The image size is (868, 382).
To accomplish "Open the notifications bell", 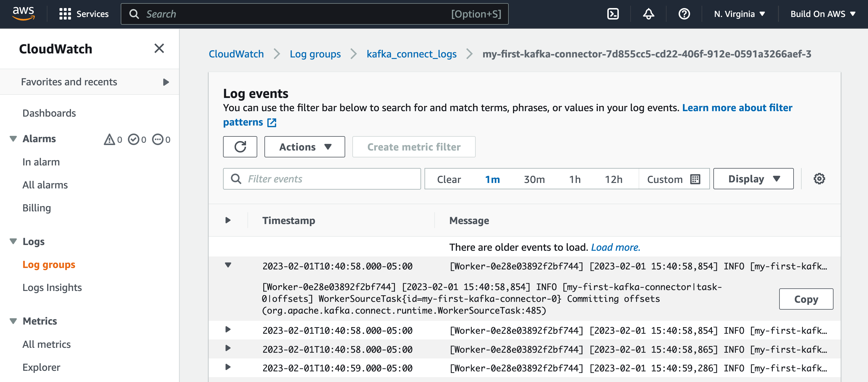I will [648, 14].
